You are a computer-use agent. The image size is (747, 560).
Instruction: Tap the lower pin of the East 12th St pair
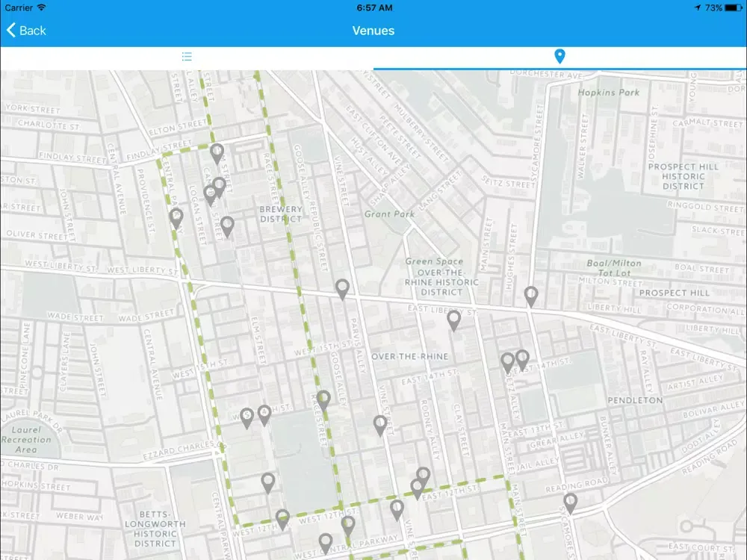[418, 489]
